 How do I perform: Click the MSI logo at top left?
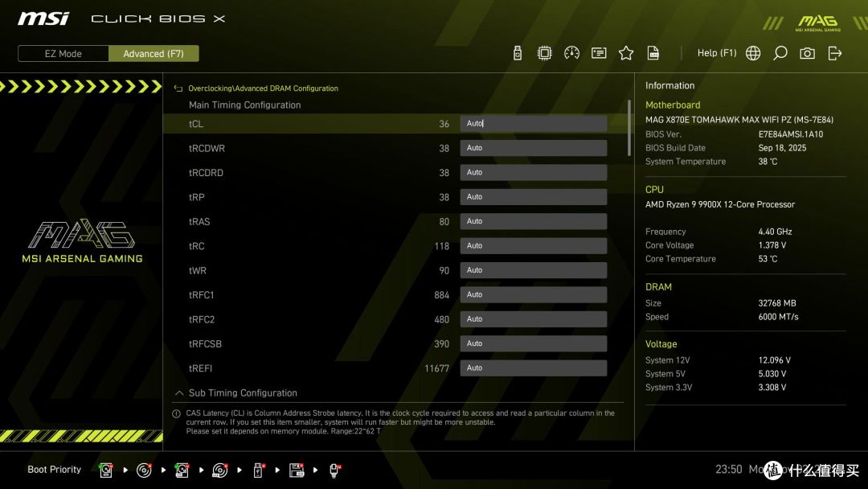pos(43,18)
